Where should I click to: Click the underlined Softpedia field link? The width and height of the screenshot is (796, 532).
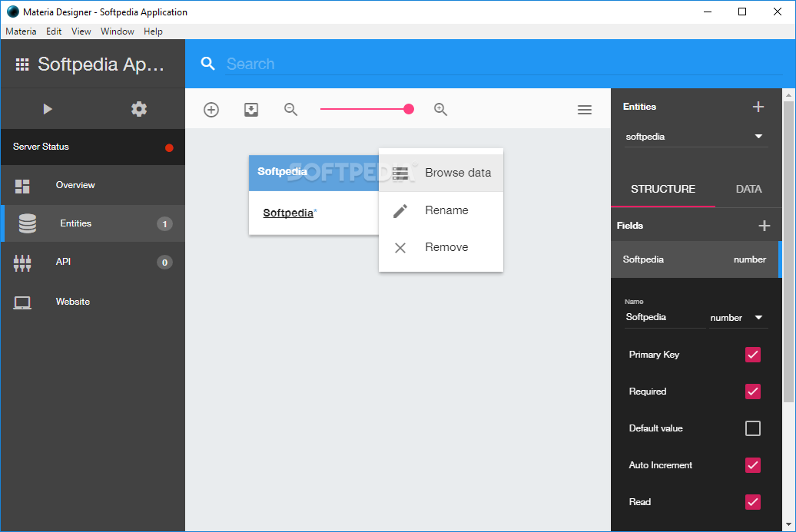pos(288,213)
